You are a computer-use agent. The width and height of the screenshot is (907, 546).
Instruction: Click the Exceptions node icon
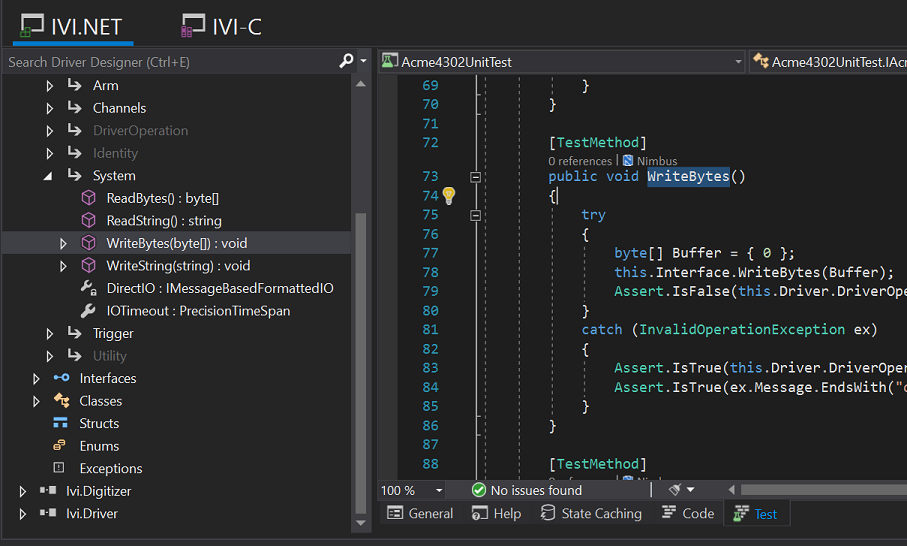[x=59, y=467]
